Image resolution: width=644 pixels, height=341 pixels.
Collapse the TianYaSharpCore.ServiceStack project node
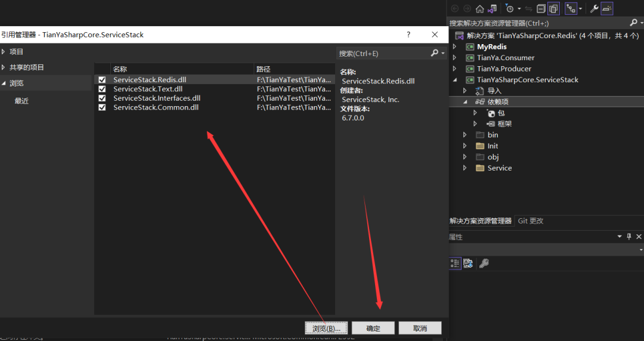pyautogui.click(x=454, y=80)
